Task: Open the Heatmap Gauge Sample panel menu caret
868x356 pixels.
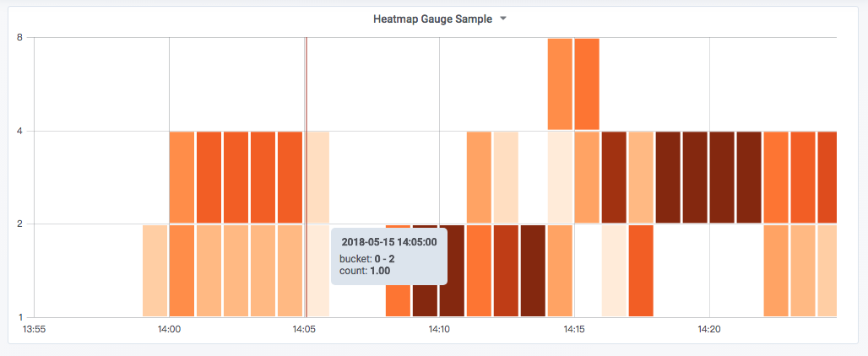Action: coord(503,19)
